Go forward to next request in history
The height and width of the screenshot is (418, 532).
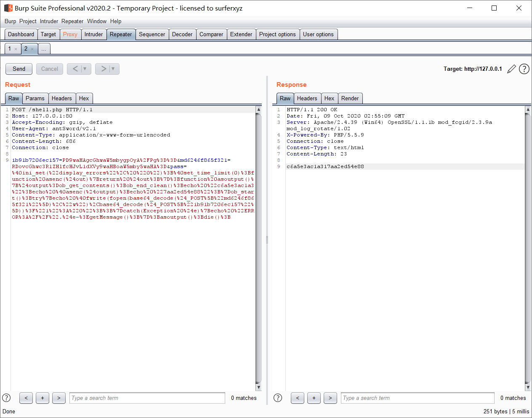103,69
